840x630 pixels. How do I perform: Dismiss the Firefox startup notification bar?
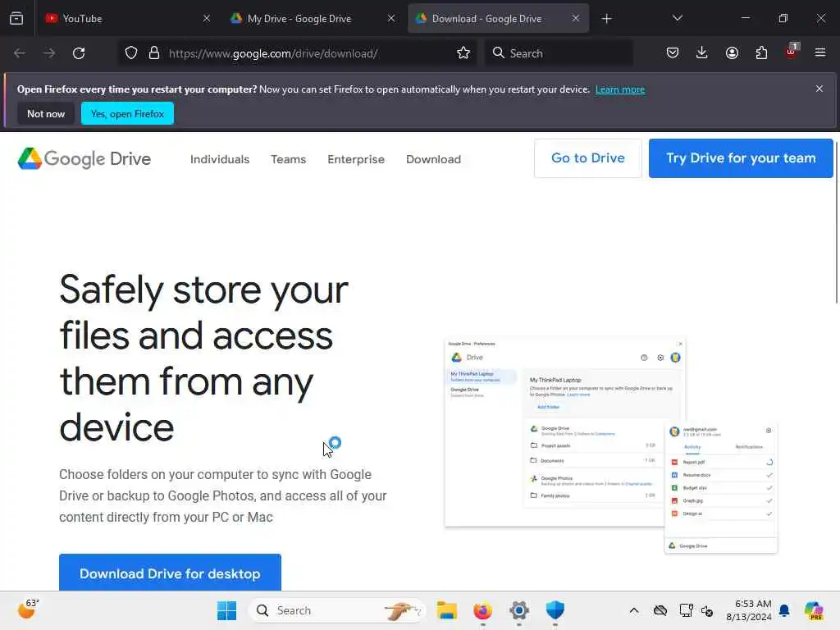click(x=819, y=89)
